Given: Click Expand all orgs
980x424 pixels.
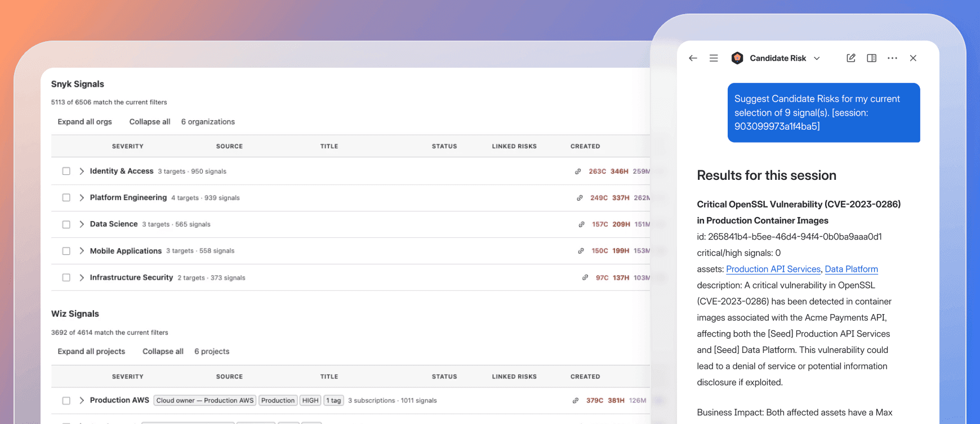Looking at the screenshot, I should 85,122.
